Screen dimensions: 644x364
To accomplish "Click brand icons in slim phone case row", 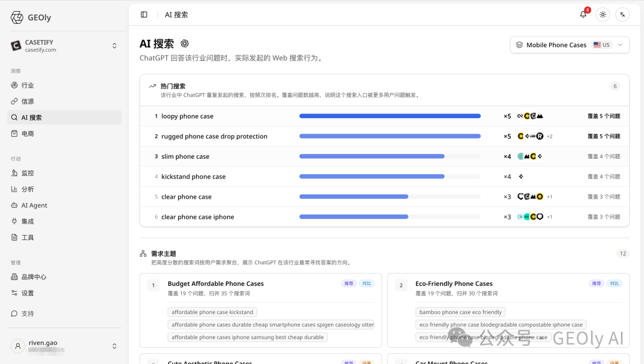I will [530, 156].
